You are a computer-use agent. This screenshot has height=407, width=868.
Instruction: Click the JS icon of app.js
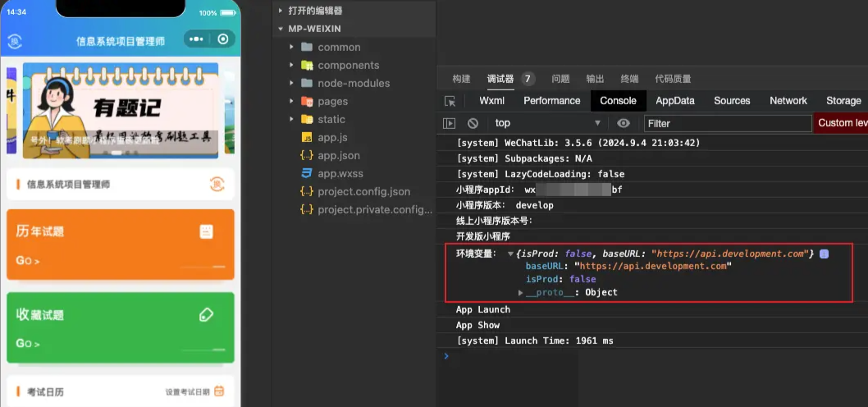click(x=307, y=137)
